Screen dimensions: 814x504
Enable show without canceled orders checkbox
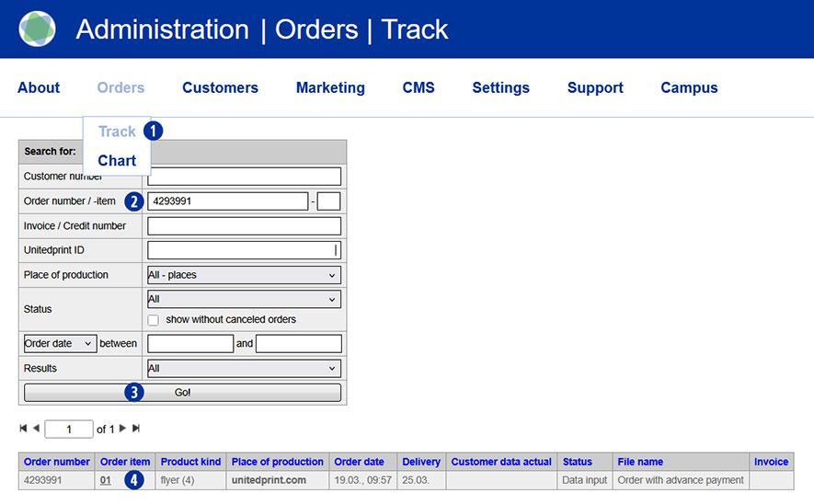[x=154, y=320]
